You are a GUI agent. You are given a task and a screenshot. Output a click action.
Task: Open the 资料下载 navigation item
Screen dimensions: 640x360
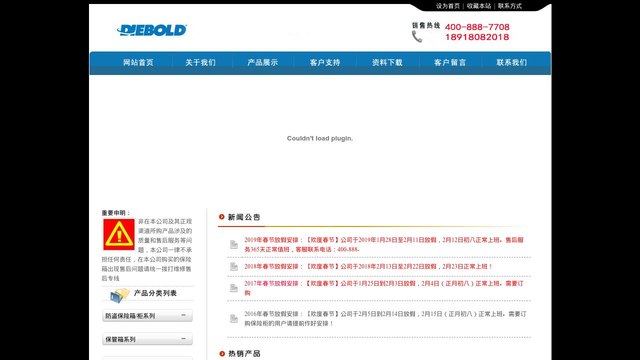click(x=387, y=62)
